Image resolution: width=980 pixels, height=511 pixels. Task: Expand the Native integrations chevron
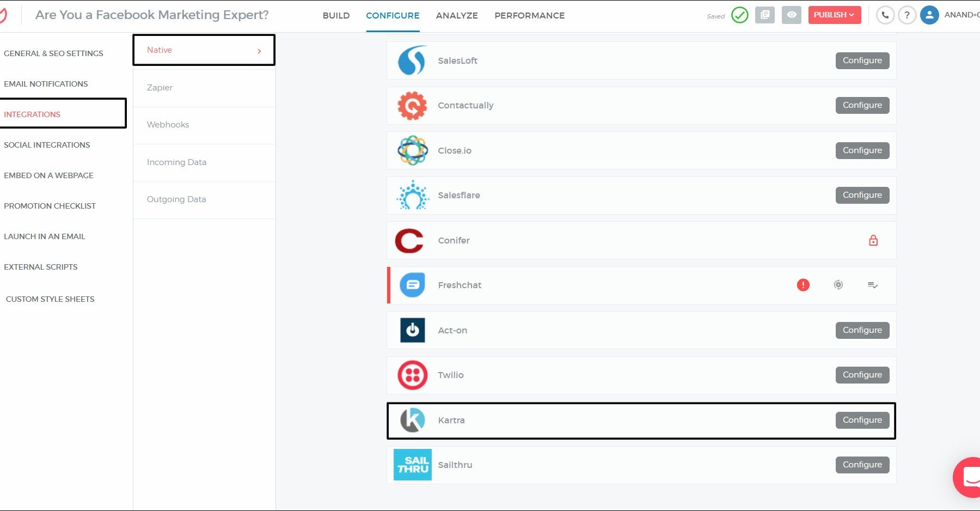click(x=259, y=51)
